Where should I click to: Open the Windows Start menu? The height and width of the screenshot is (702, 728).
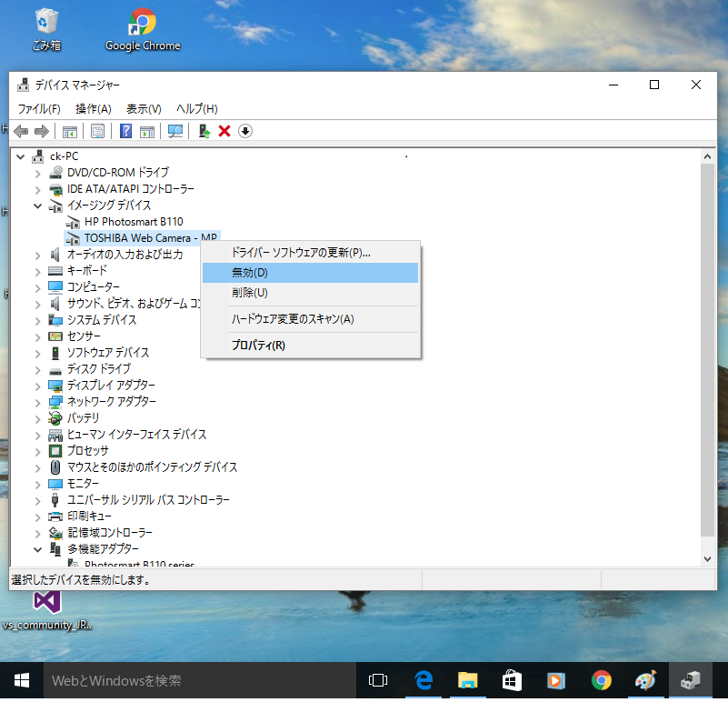(21, 680)
